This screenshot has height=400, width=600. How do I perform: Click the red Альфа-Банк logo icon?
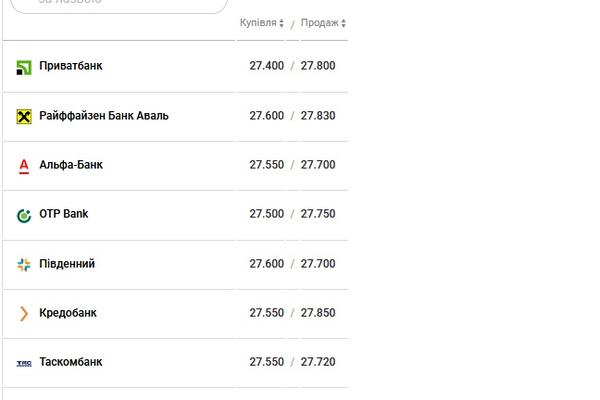click(24, 167)
